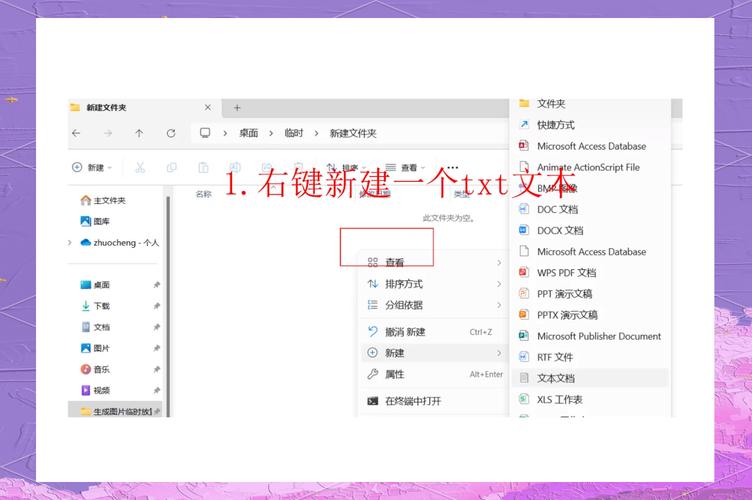Create new 快捷方式 from submenu
The height and width of the screenshot is (500, 752).
tap(590, 125)
